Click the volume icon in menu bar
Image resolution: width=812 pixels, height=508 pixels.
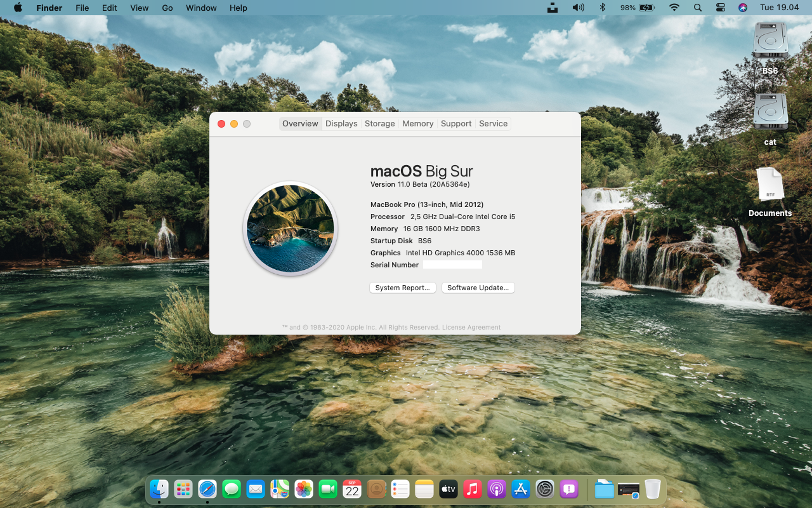(x=578, y=8)
